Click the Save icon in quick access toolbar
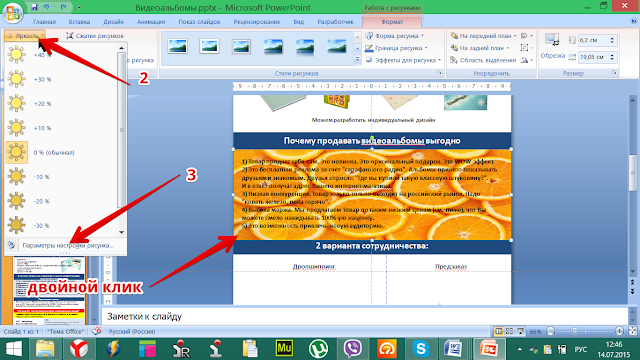Image resolution: width=640 pixels, height=360 pixels. pos(34,7)
